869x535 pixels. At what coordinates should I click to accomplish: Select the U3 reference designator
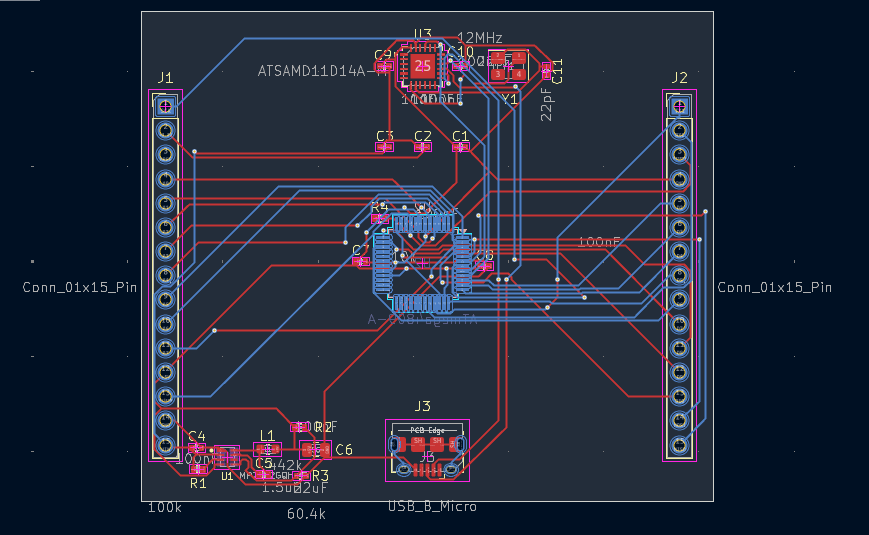click(422, 35)
